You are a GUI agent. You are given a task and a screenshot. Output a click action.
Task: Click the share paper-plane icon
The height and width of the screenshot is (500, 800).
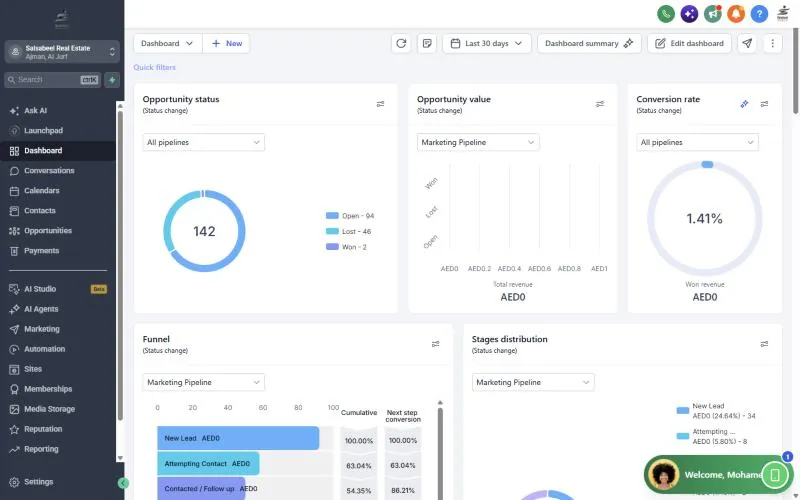coord(747,43)
